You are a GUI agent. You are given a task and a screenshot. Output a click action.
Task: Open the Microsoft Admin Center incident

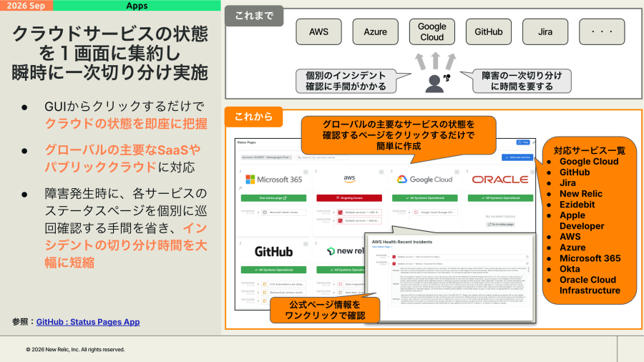(x=284, y=212)
